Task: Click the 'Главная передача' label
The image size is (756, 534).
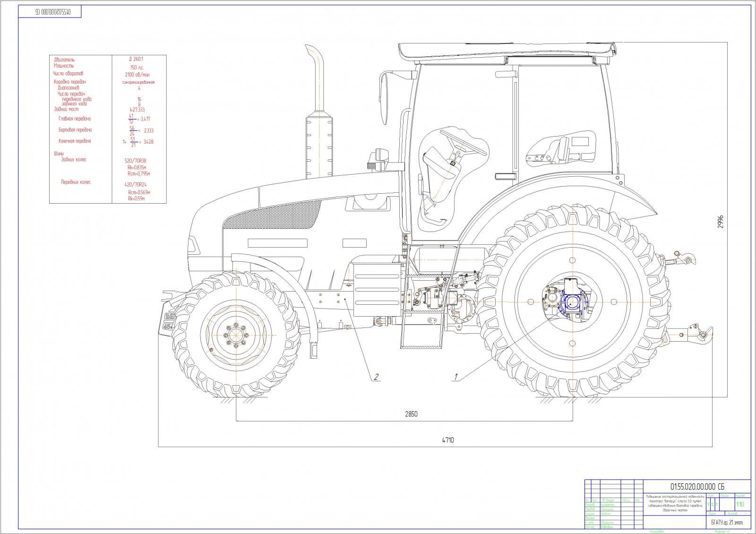Action: point(75,119)
